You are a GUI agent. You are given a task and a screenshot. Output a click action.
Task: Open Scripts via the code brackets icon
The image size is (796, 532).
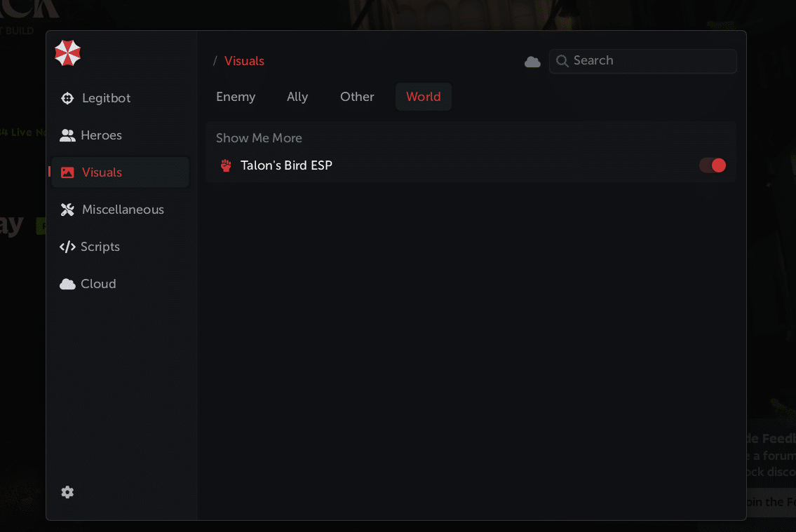[67, 247]
